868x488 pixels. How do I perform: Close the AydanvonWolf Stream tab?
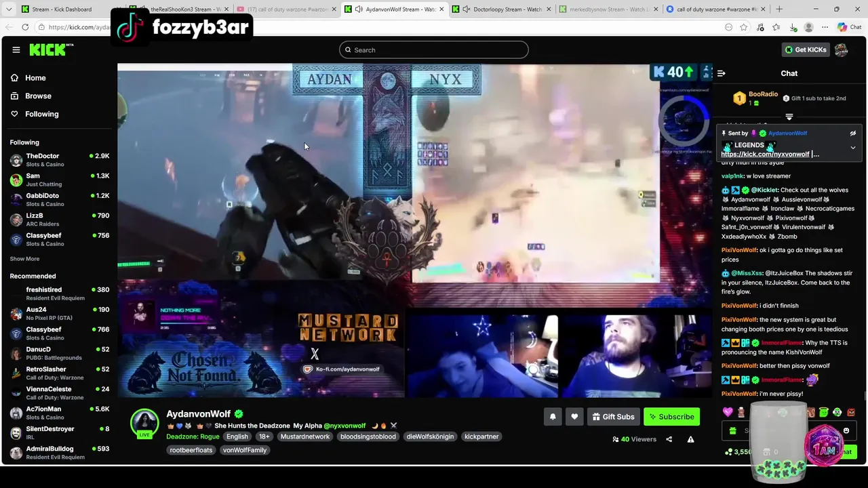tap(443, 9)
